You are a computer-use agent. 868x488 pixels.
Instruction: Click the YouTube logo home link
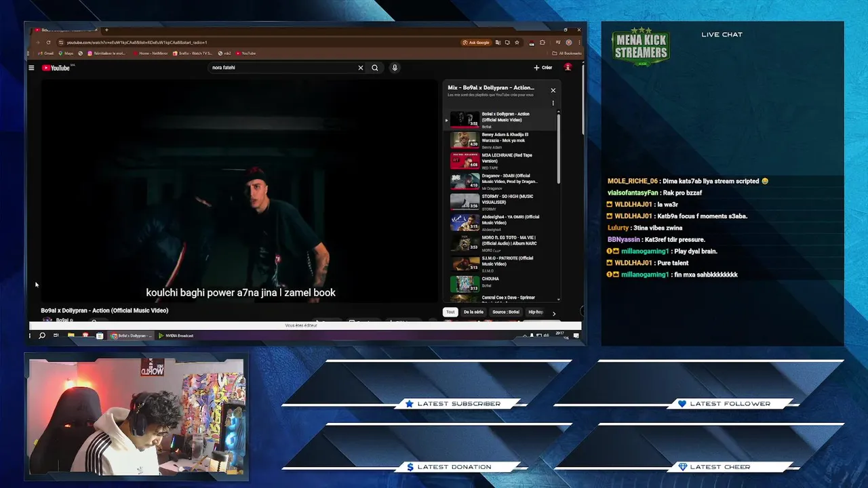coord(56,68)
